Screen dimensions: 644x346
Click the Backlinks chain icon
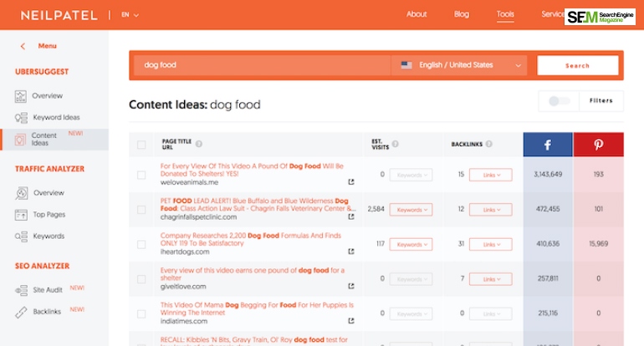pos(21,312)
